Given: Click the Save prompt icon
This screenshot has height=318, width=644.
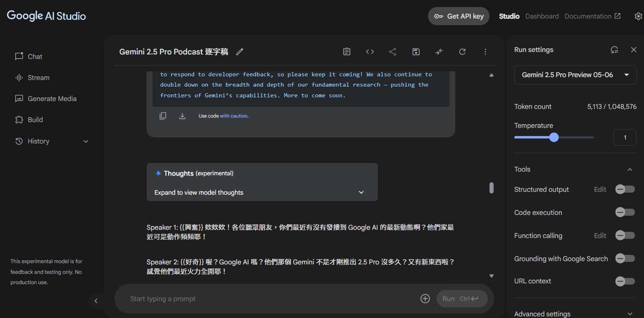Looking at the screenshot, I should [x=416, y=52].
